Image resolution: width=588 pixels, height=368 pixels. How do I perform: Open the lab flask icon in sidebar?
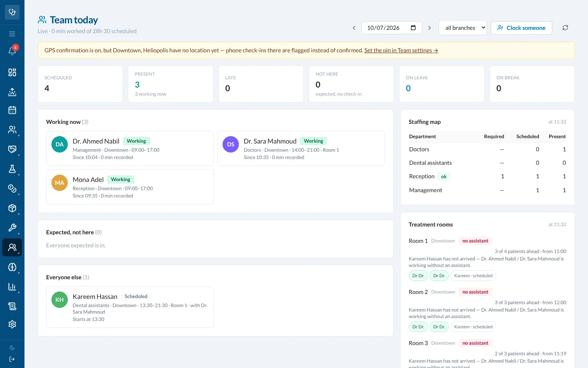12,169
